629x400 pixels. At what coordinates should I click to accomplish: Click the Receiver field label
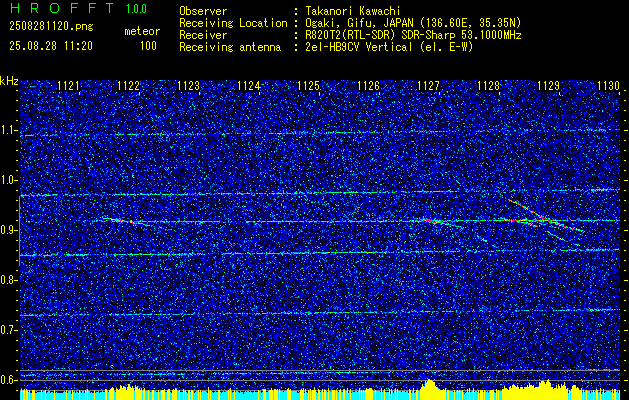tap(203, 35)
